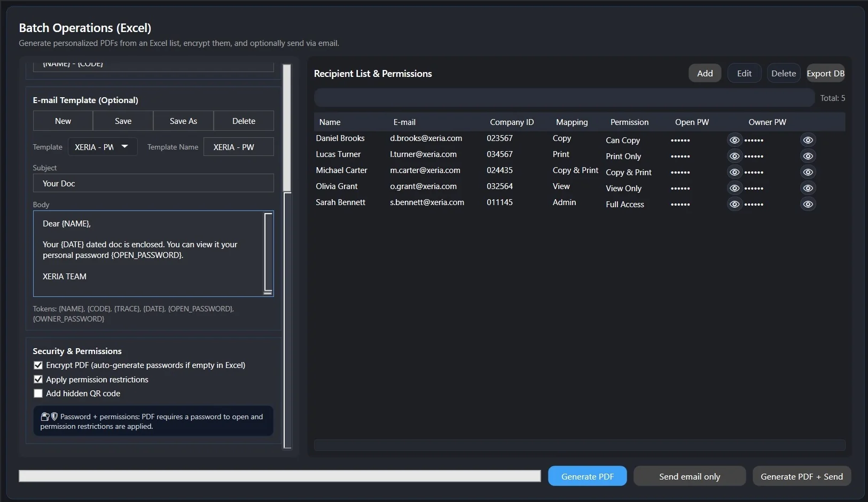Click the Export DB button
Image resolution: width=868 pixels, height=502 pixels.
point(825,73)
